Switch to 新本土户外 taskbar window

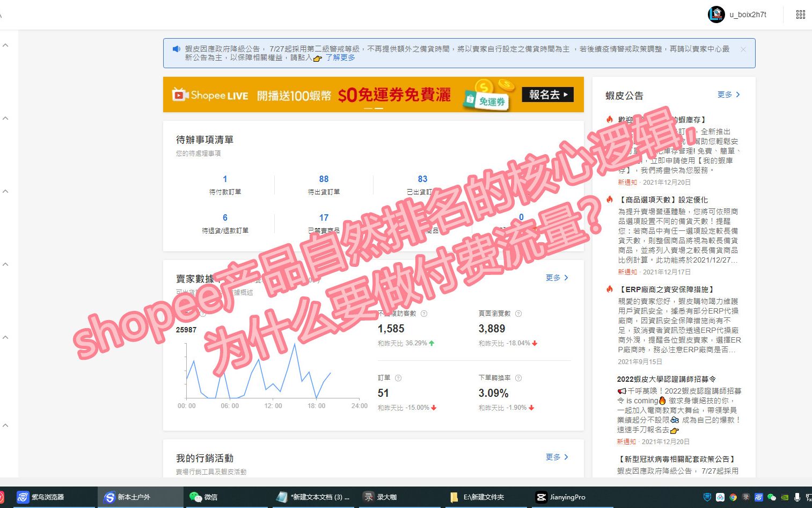(x=141, y=497)
